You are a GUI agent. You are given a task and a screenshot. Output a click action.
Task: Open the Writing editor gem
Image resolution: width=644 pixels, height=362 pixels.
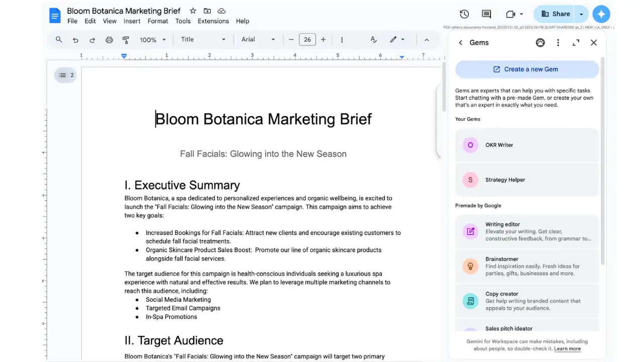(x=527, y=232)
